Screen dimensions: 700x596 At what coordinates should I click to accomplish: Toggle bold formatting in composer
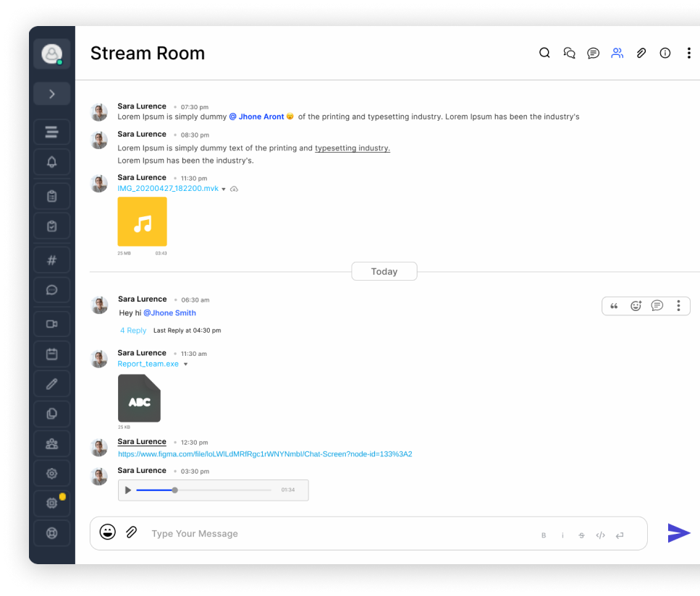tap(544, 535)
